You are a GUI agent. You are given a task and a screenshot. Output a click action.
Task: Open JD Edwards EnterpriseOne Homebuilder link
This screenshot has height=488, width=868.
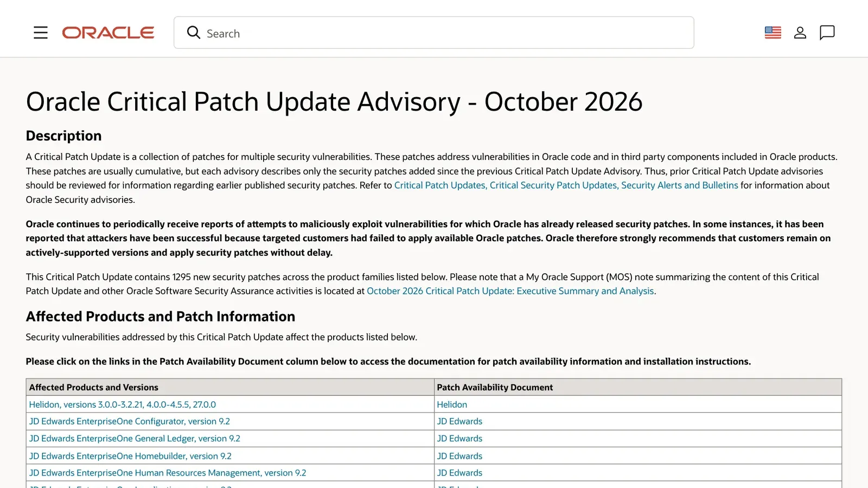tap(130, 456)
